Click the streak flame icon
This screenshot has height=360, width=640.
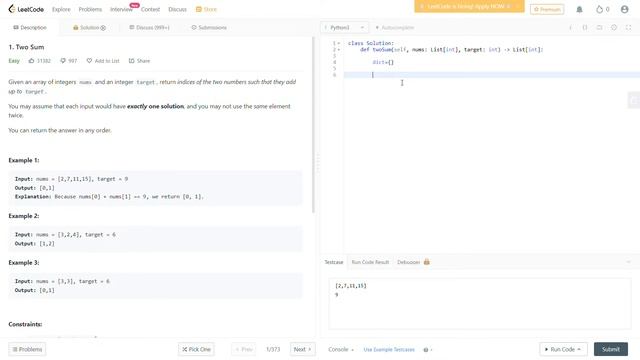599,9
